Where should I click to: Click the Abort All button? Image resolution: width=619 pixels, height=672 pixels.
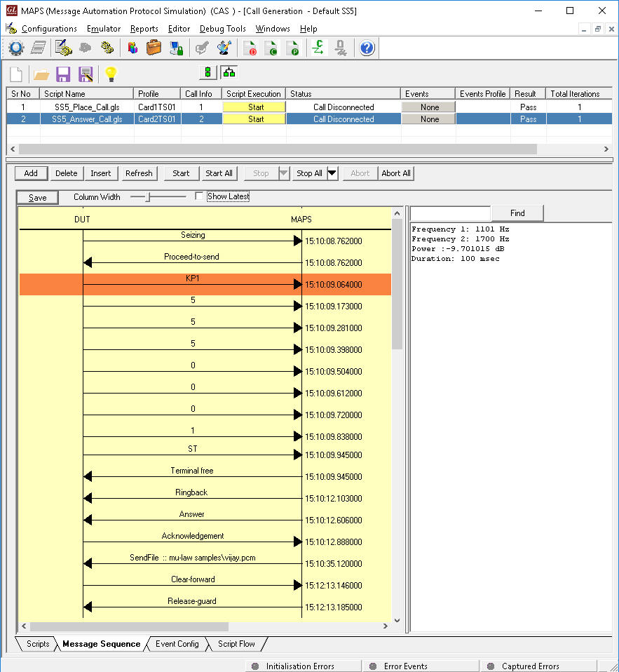396,173
